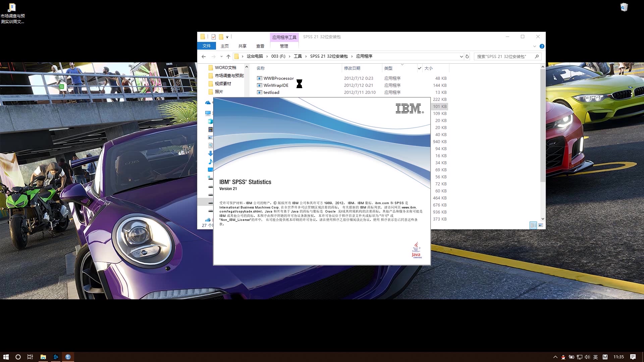Viewport: 644px width, 362px height.
Task: Click the search magnifier icon
Action: pyautogui.click(x=537, y=56)
